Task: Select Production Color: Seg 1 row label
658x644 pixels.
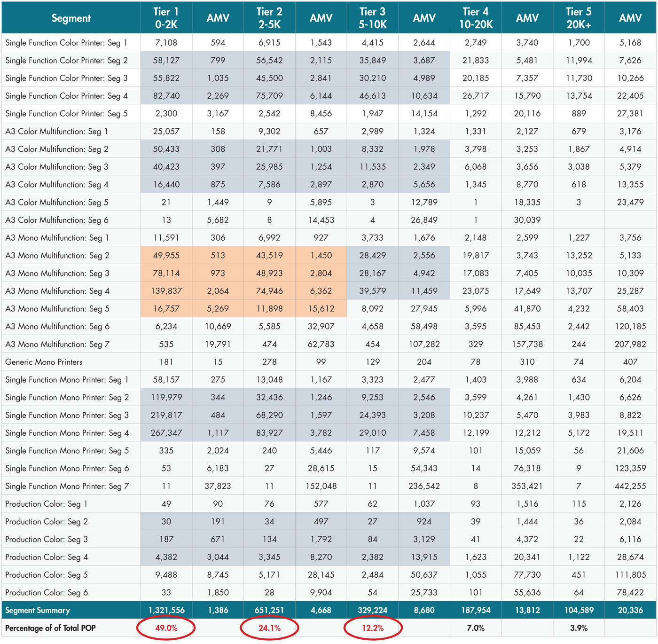Action: pyautogui.click(x=47, y=504)
